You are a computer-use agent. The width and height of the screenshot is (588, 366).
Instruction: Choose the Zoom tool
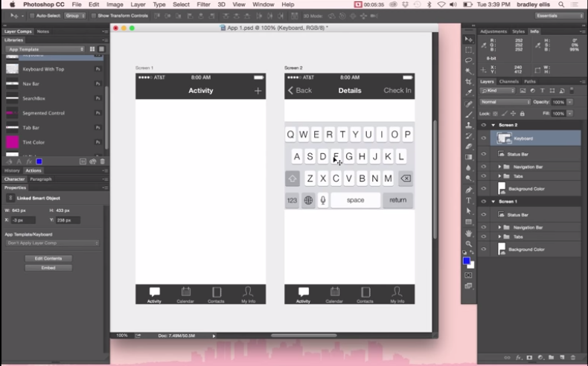tap(469, 244)
